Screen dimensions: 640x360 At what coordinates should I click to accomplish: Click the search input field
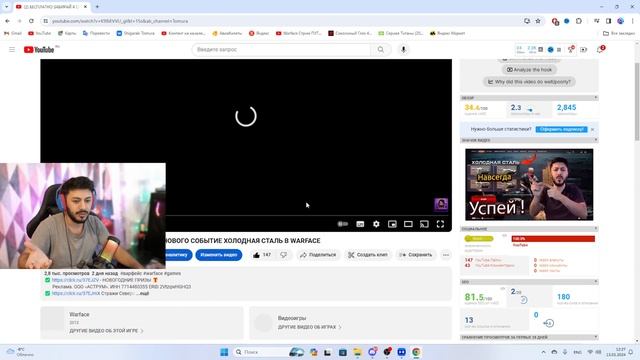coord(281,49)
